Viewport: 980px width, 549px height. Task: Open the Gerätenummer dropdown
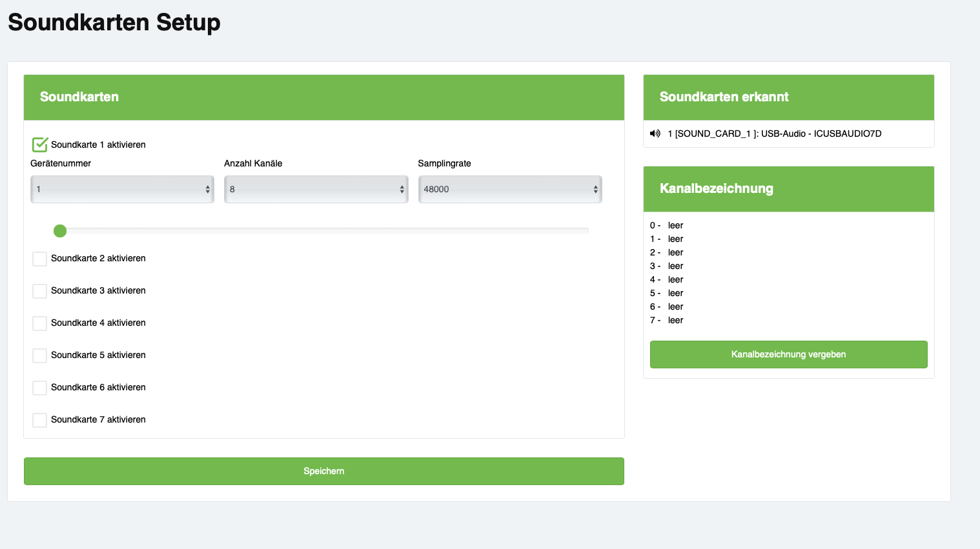[x=122, y=189]
